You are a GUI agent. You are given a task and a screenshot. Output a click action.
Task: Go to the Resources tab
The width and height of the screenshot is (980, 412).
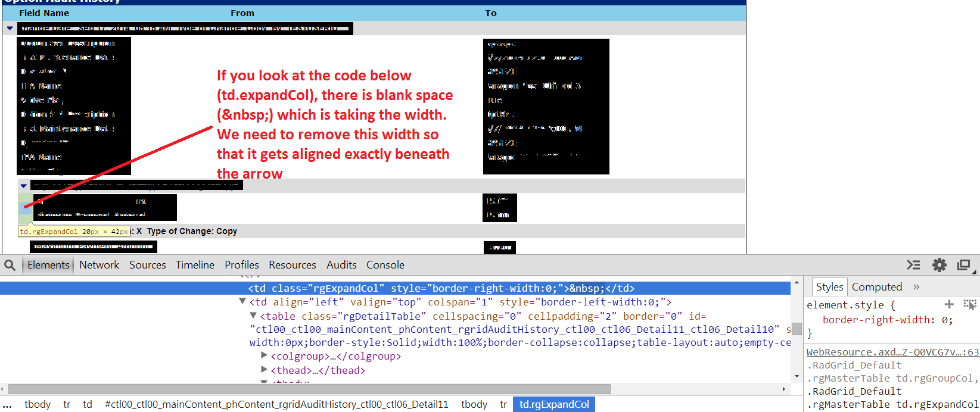pos(293,265)
